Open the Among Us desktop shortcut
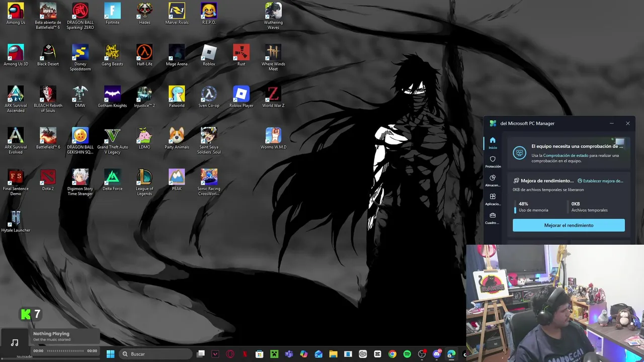 (16, 14)
